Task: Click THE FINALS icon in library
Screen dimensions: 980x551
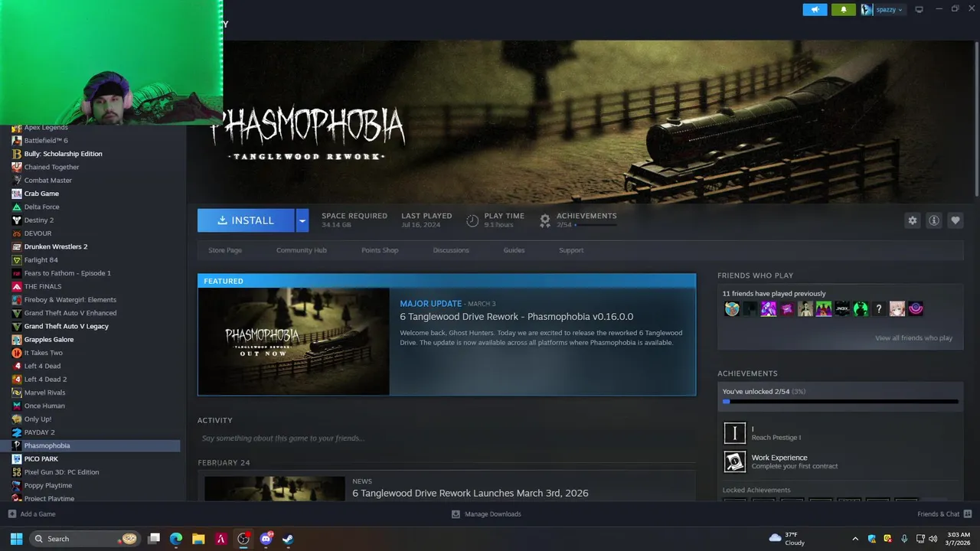Action: tap(17, 286)
